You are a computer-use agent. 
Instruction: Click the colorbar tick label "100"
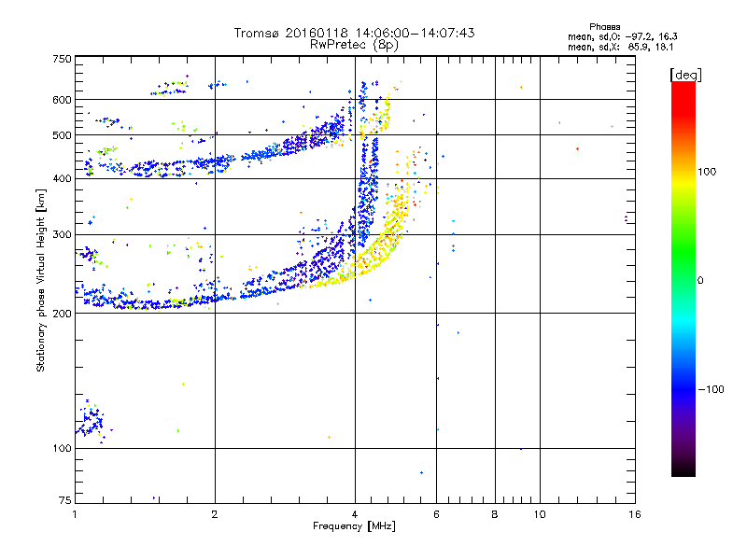pos(707,172)
